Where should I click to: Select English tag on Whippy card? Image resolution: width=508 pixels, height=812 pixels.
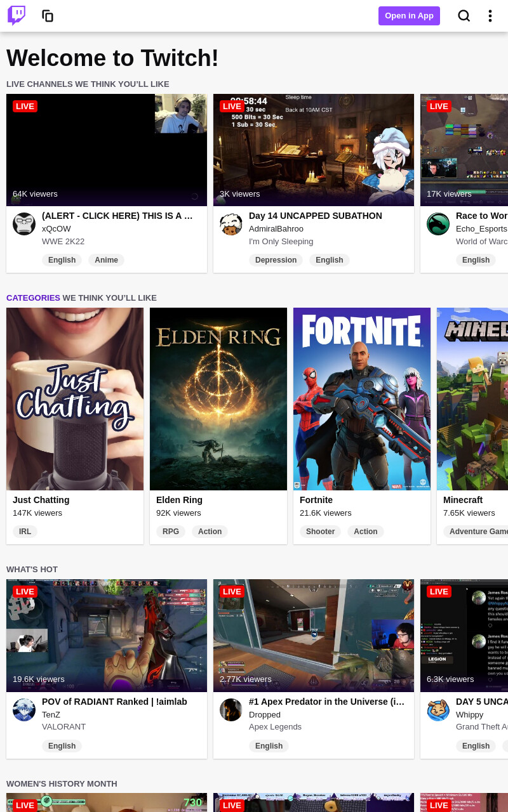click(476, 746)
